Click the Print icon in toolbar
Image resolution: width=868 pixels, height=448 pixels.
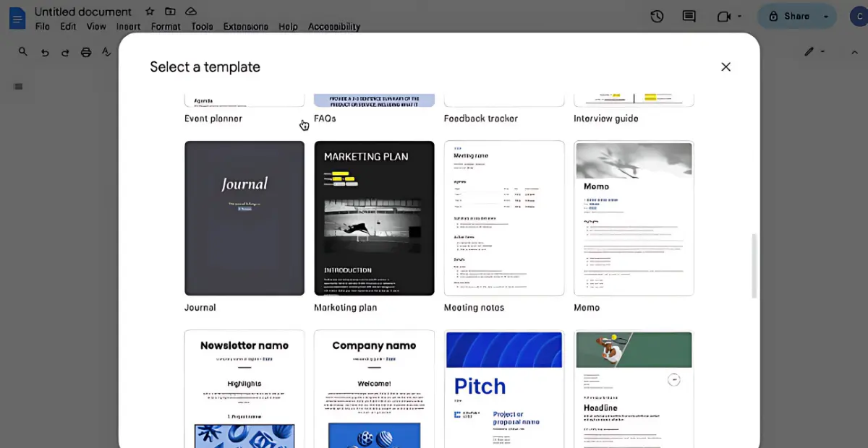[86, 52]
